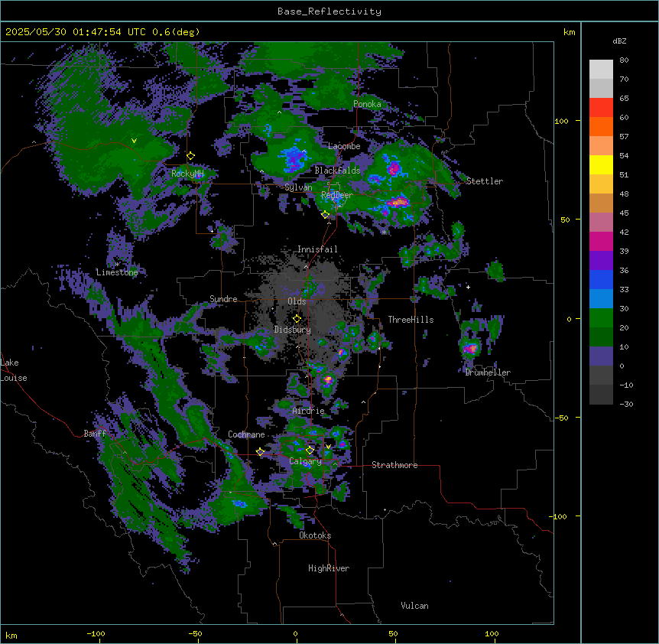Click the yellow station marker above Calgary label
This screenshot has height=644, width=659.
coord(310,450)
